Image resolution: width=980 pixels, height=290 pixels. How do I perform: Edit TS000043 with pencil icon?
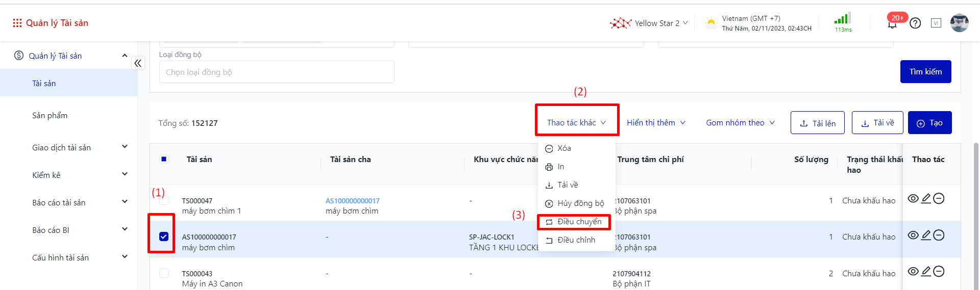click(926, 271)
